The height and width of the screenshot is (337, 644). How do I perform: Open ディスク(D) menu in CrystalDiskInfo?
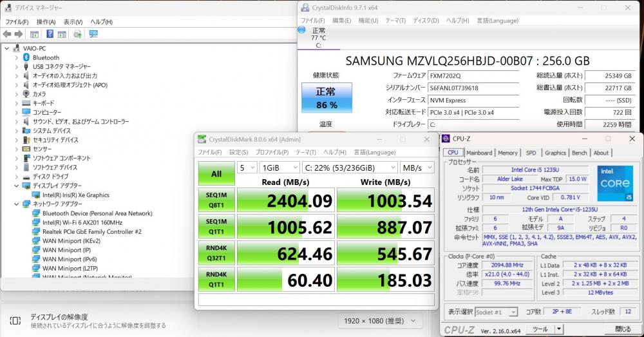click(426, 21)
